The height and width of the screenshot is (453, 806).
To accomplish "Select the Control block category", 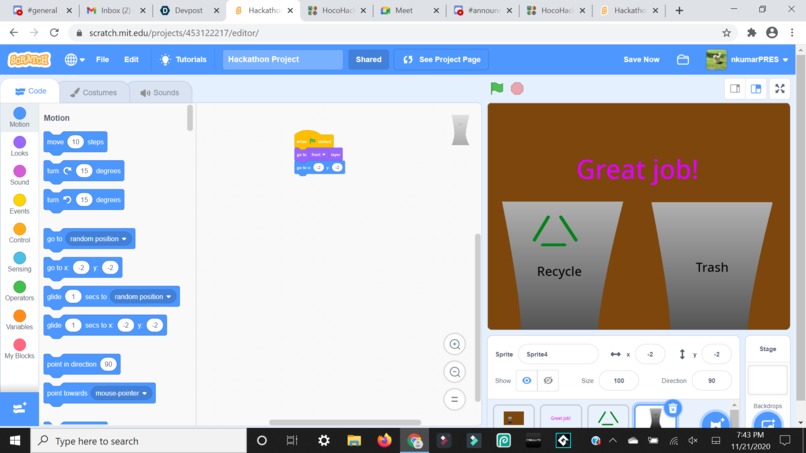I will coord(20,233).
